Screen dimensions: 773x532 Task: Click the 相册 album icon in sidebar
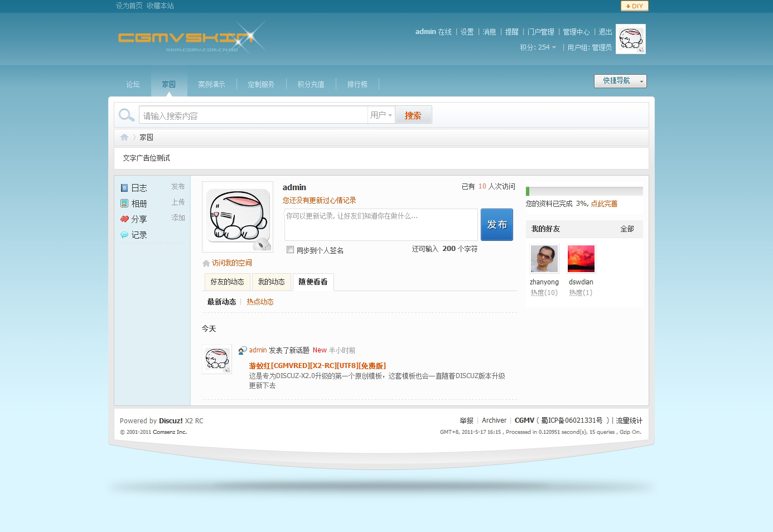[x=124, y=204]
